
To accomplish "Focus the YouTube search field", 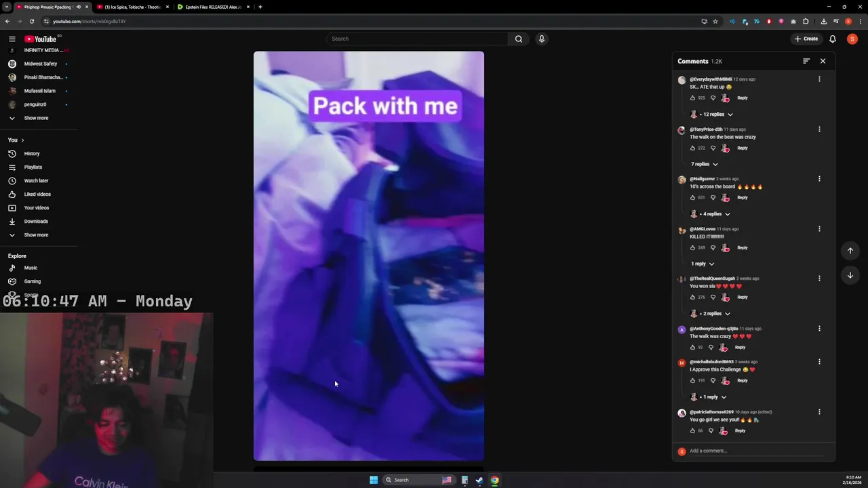I will [x=417, y=39].
